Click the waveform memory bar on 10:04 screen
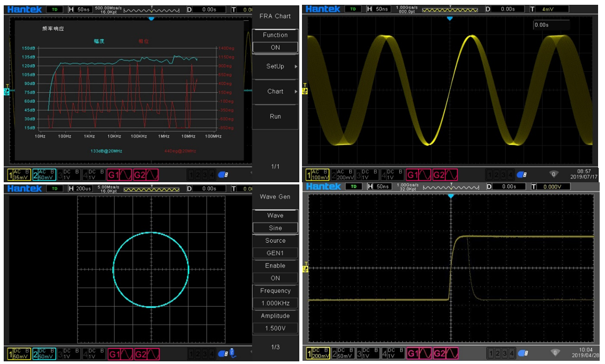605x364 pixels. (451, 188)
